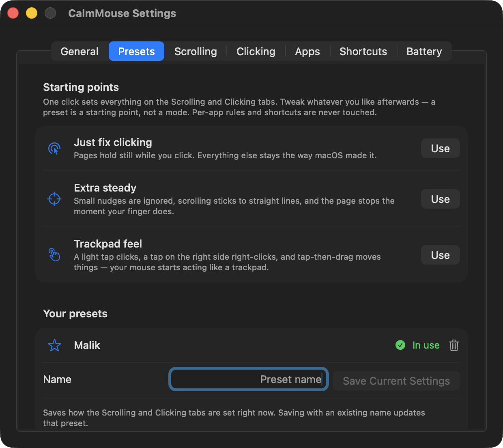Delete the Malik preset with the trash icon
Screen dimensions: 503x448
coord(454,345)
